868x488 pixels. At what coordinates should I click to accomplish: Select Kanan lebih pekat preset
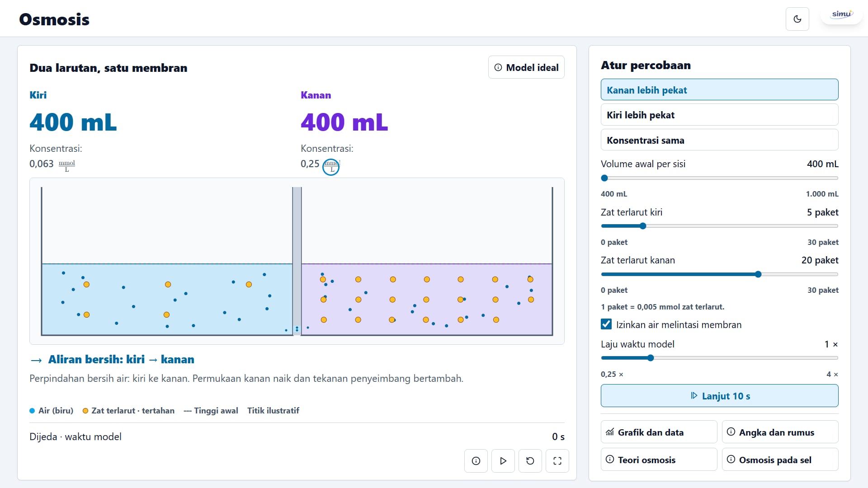coord(719,89)
